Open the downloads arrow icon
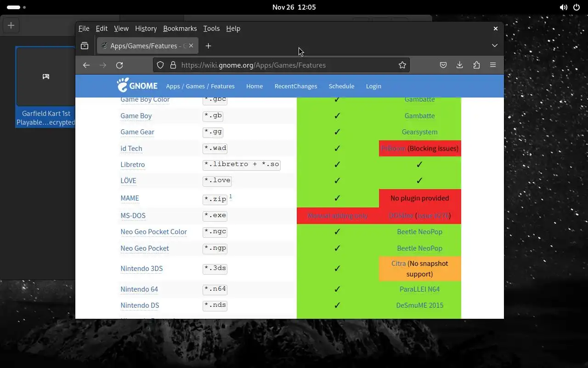 (x=460, y=65)
